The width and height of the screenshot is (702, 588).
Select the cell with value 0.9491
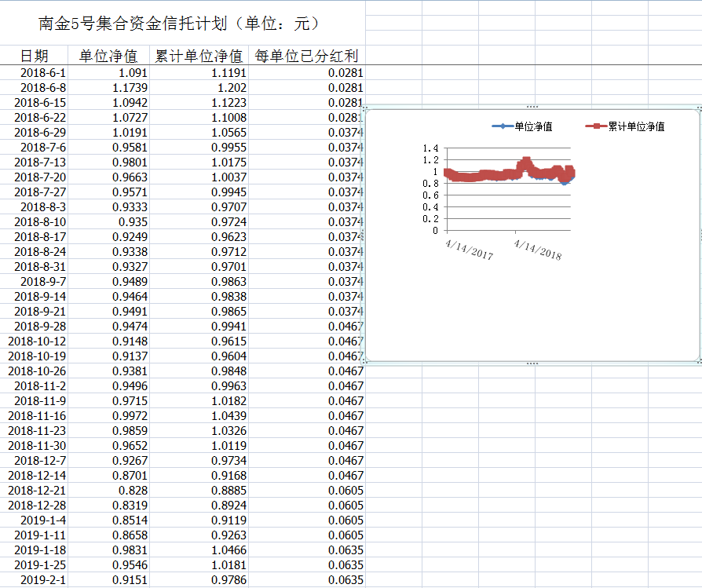[x=108, y=312]
